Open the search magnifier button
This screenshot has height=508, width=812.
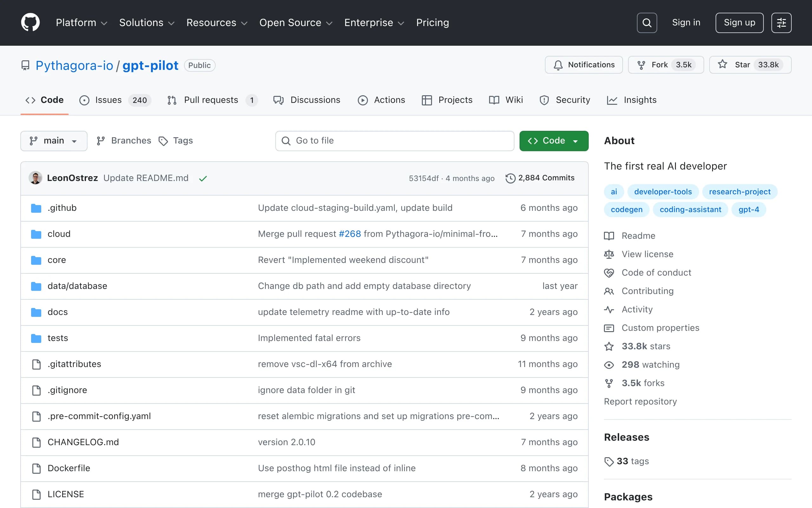tap(646, 23)
